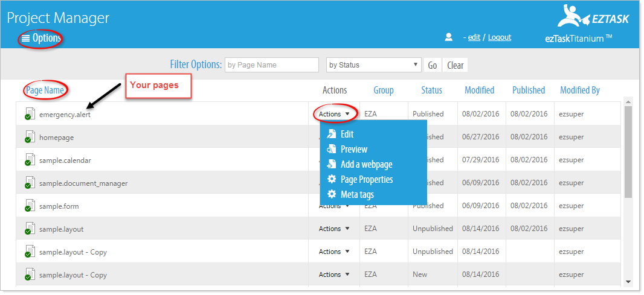Open Actions dropdown for sample.form
Image resolution: width=644 pixels, height=295 pixels.
tap(334, 206)
